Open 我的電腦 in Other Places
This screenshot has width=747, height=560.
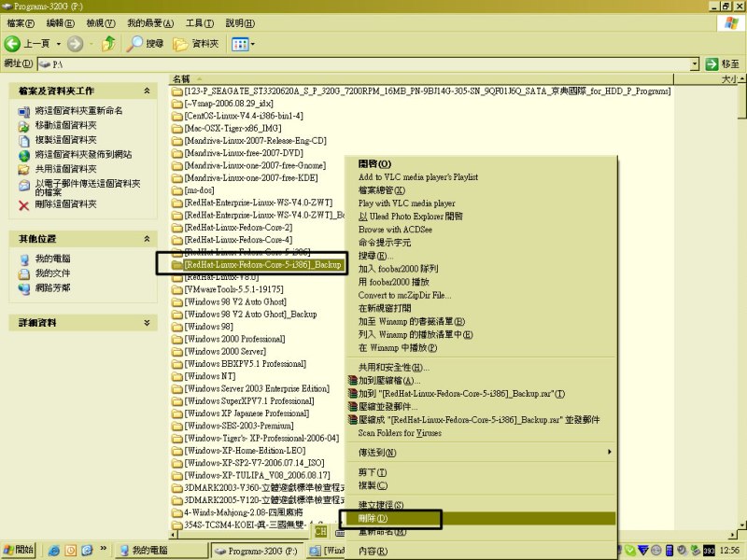(52, 259)
